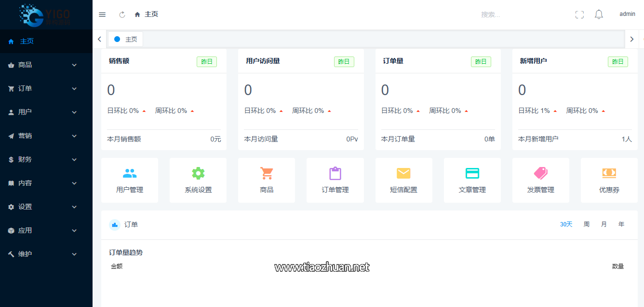Switch the order chart to 30天
Viewport: 644px width, 307px height.
pyautogui.click(x=566, y=224)
